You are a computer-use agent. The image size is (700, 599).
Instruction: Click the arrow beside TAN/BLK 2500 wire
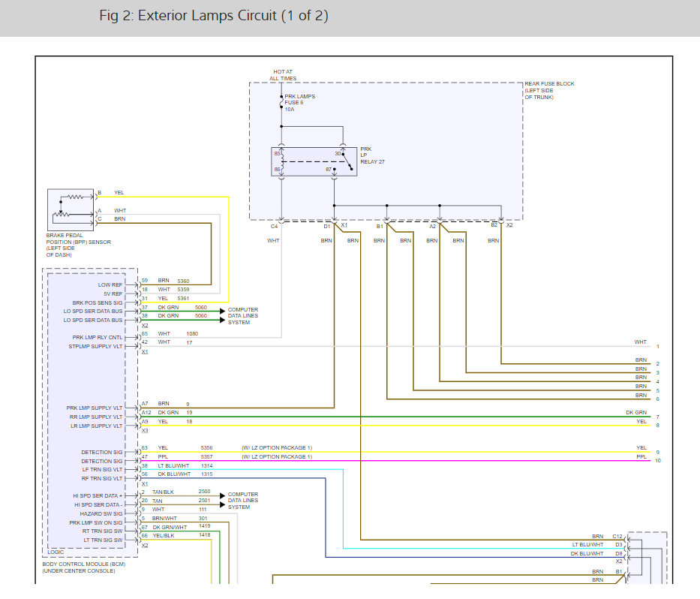point(222,497)
